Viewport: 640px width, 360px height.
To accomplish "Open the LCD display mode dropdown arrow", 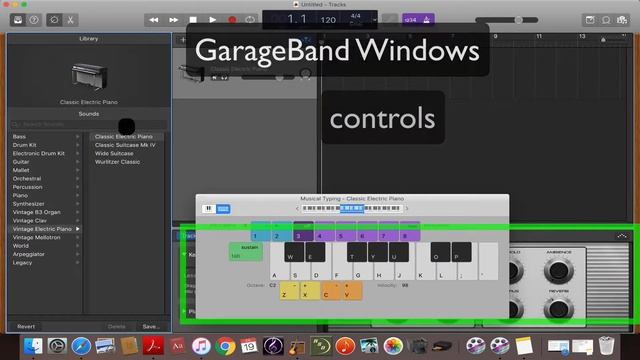I will point(374,20).
